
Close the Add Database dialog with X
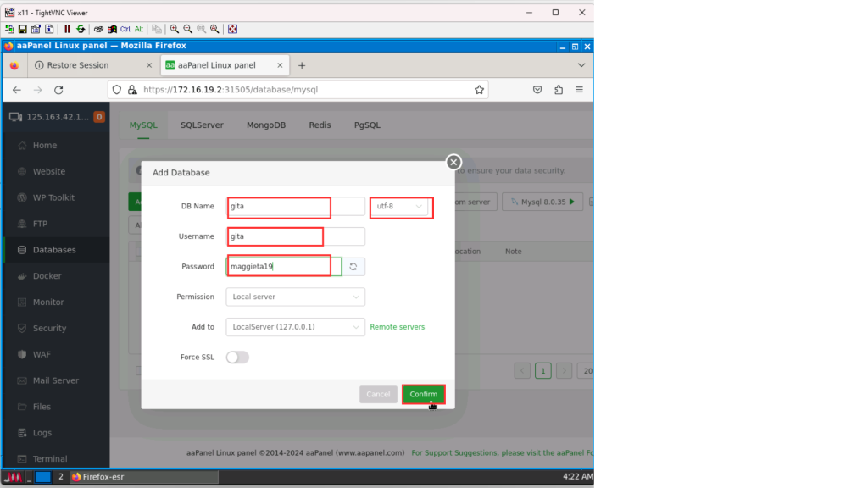point(453,162)
